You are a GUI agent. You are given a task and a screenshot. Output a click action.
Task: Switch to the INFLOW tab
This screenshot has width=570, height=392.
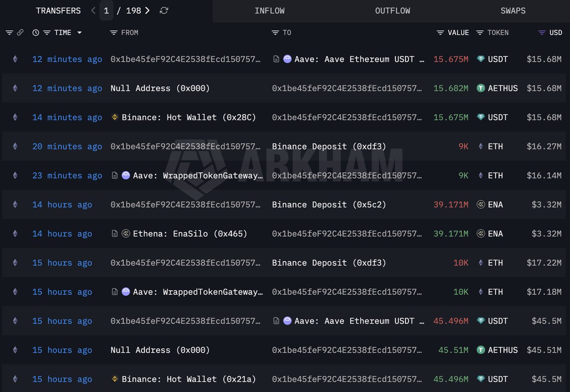pos(270,10)
